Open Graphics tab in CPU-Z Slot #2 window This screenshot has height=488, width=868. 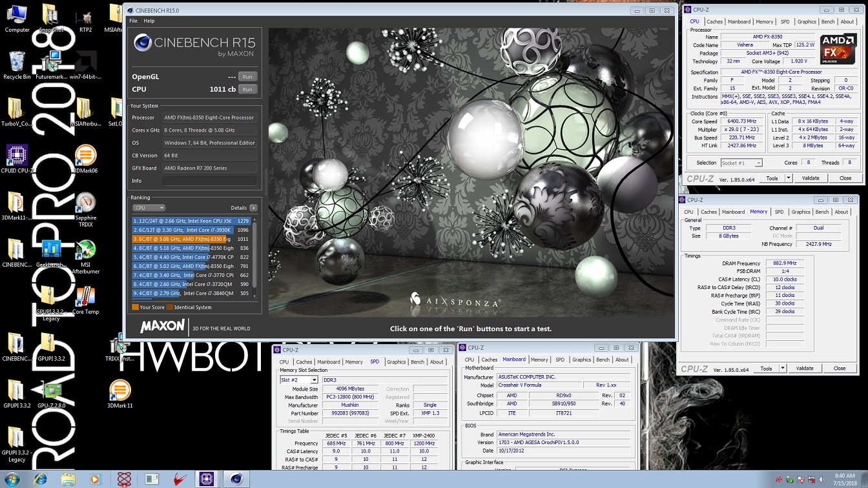point(397,362)
